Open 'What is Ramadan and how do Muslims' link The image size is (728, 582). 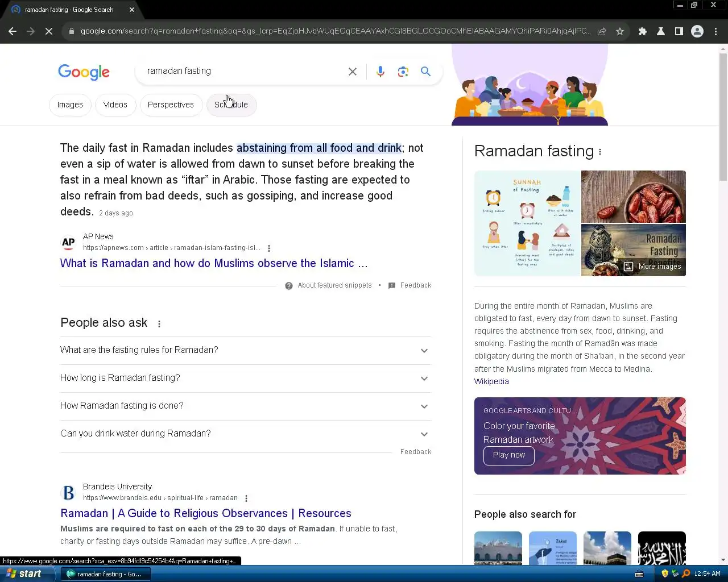click(214, 264)
